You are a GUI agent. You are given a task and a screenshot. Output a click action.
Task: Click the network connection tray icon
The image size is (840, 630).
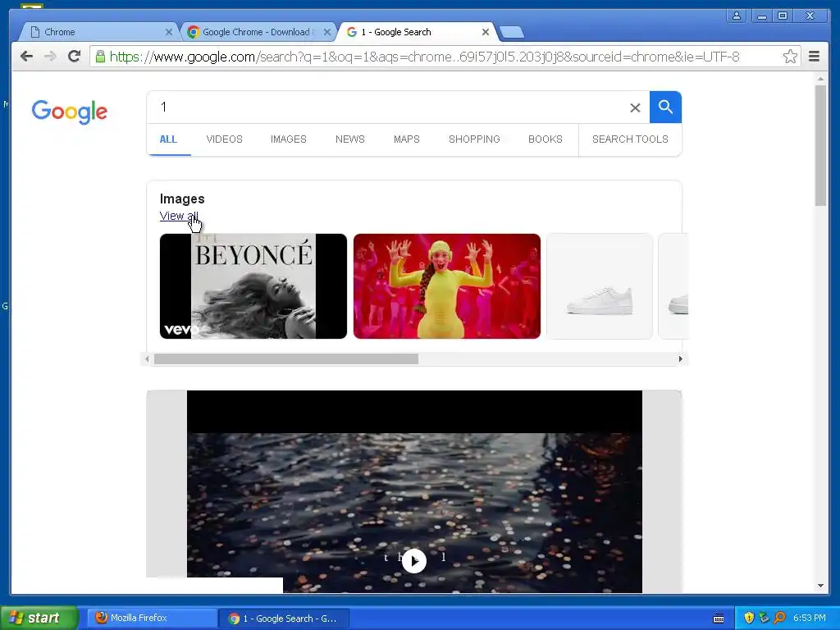click(x=764, y=618)
